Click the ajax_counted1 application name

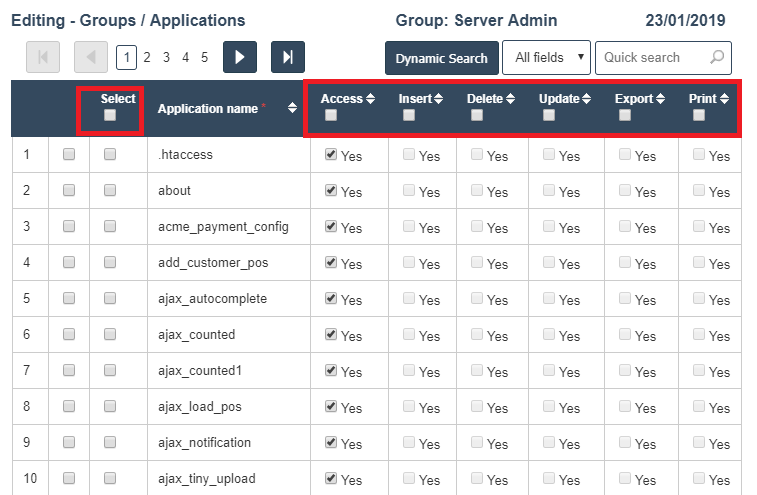tap(200, 371)
